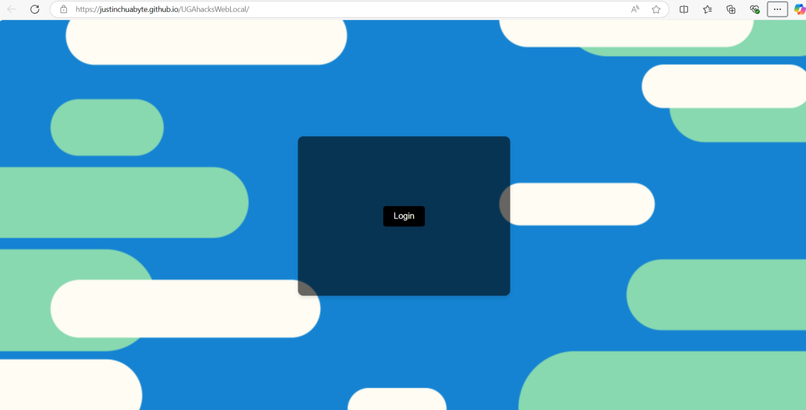The image size is (806, 410).
Task: Refresh the page with the reload icon
Action: (x=34, y=9)
